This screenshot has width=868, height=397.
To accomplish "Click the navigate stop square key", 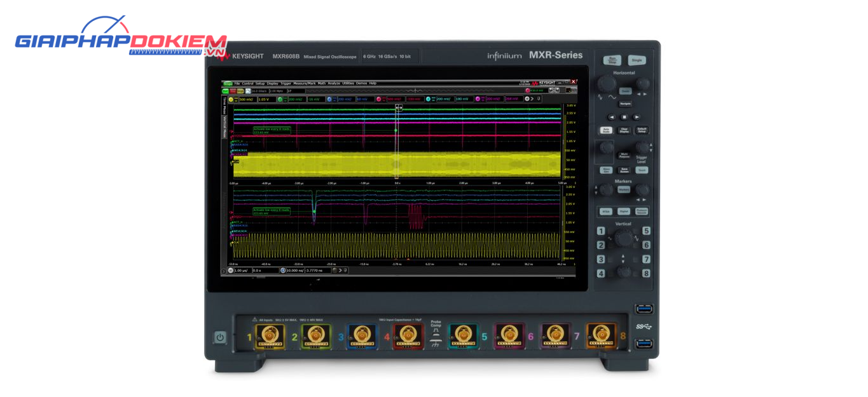I will click(x=624, y=117).
